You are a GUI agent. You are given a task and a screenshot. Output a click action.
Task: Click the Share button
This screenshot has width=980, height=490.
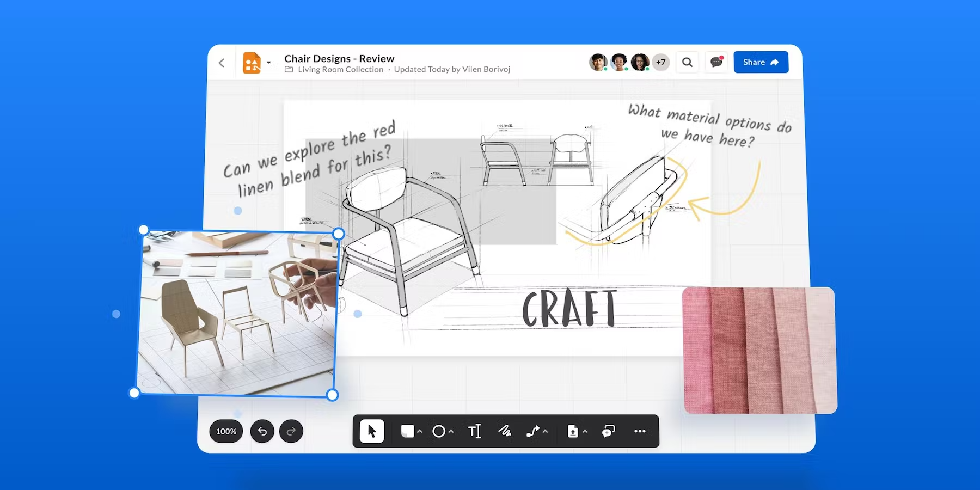click(x=761, y=62)
